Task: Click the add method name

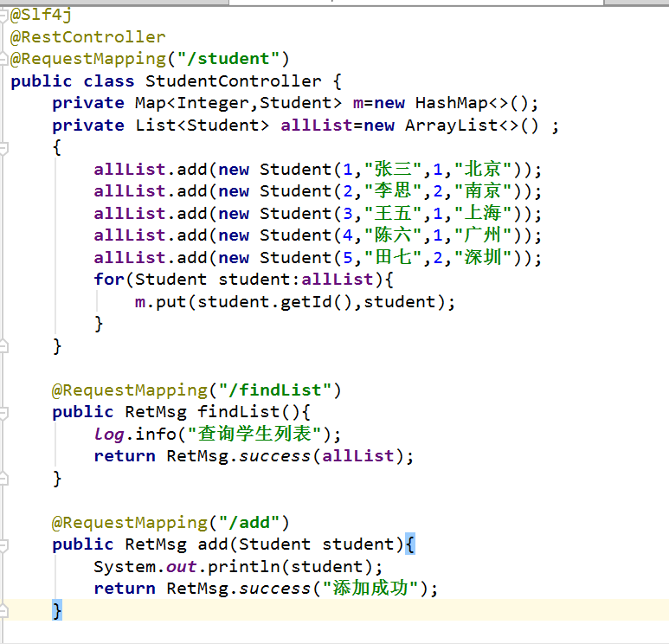Action: tap(213, 544)
